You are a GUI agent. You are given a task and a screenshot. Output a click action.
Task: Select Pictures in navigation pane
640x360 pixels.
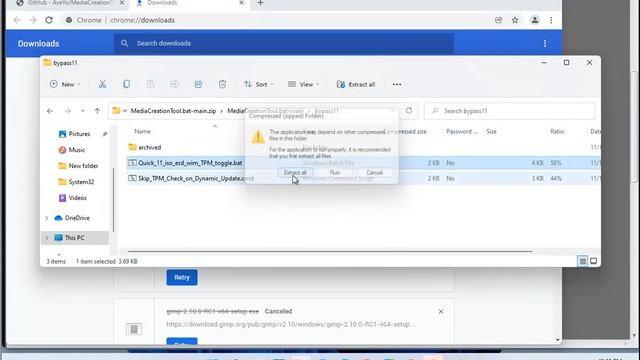click(79, 134)
